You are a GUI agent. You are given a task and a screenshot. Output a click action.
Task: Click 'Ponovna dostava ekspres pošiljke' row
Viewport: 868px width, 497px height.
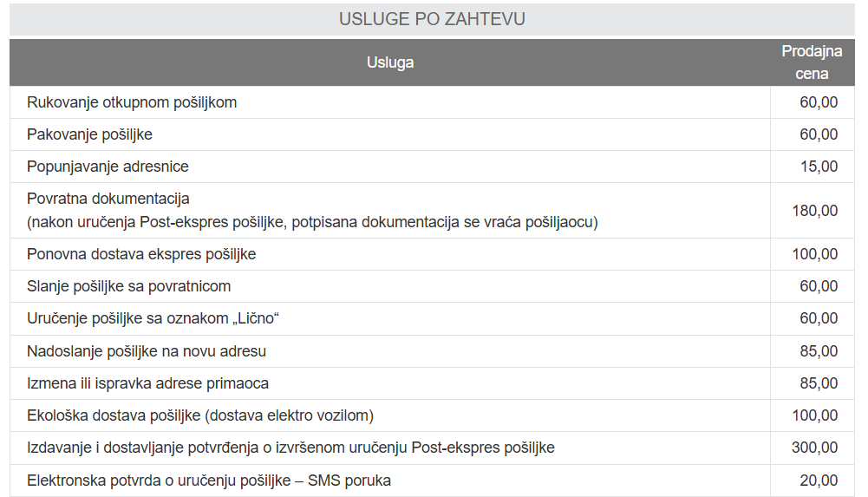point(141,254)
